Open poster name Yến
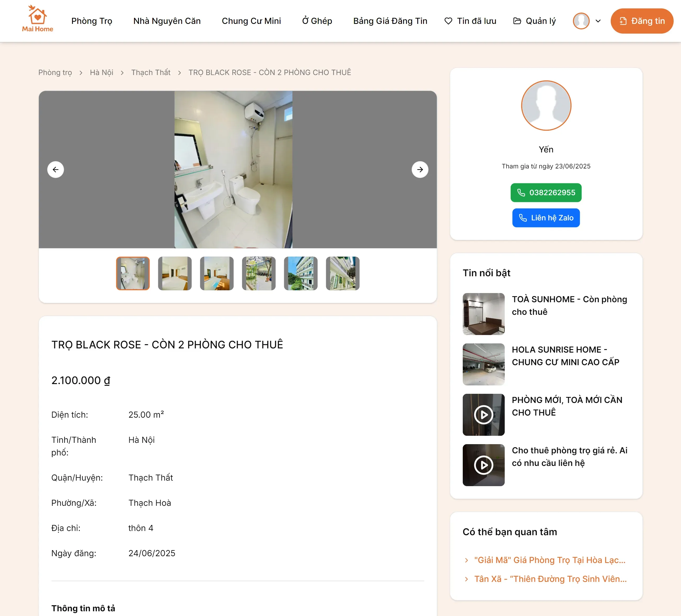 pos(546,149)
